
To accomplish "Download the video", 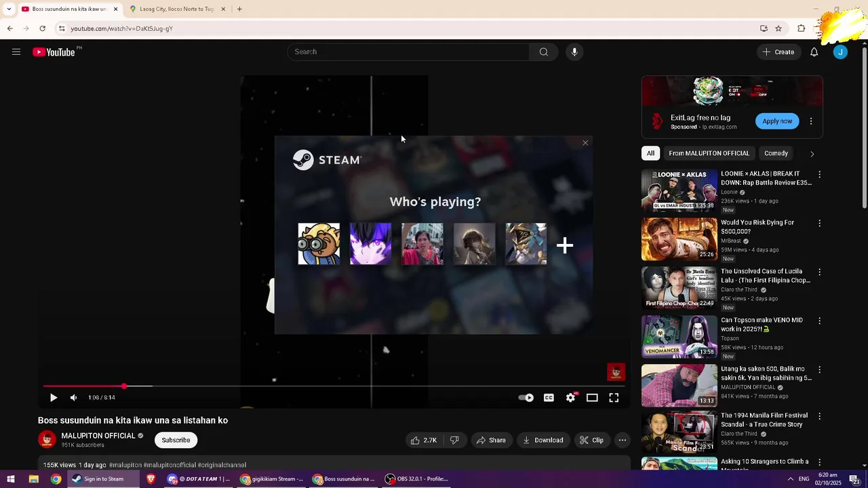I will point(543,440).
